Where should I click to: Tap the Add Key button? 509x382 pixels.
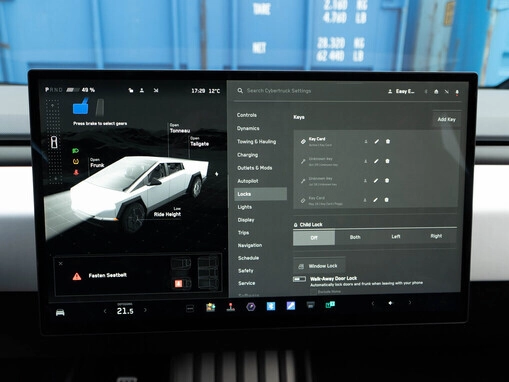tap(447, 119)
